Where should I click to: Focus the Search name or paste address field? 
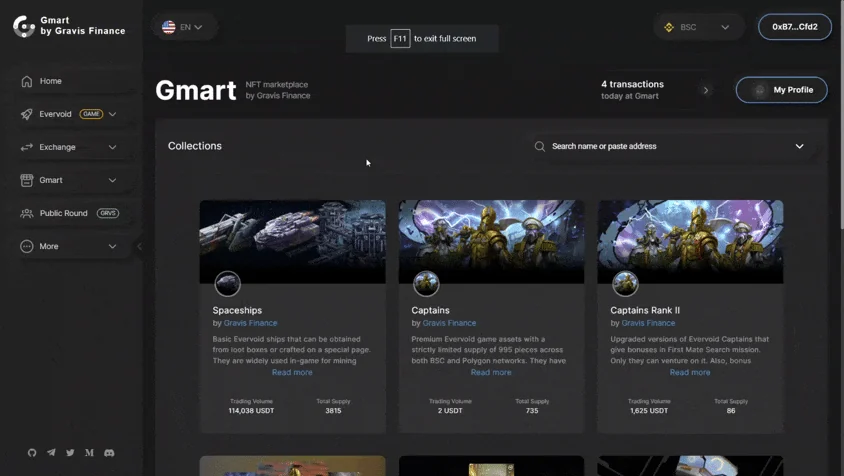pyautogui.click(x=671, y=146)
